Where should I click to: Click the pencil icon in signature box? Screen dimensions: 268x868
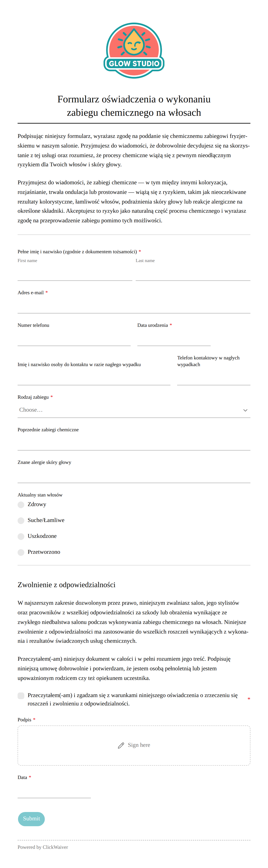[x=121, y=745]
